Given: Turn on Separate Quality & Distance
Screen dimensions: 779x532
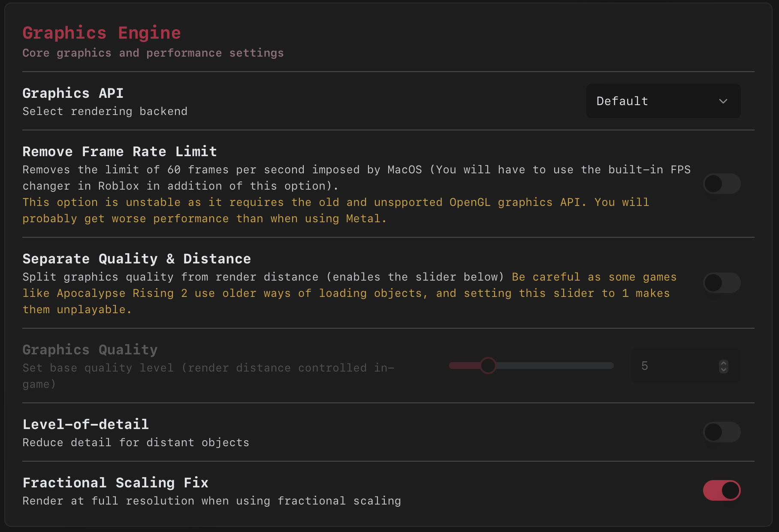Looking at the screenshot, I should click(722, 283).
